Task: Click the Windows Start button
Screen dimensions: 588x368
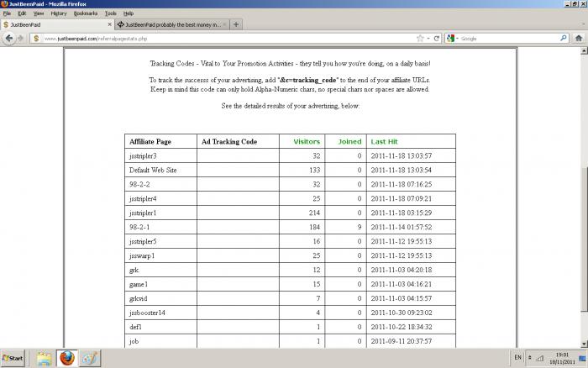Action: pos(14,359)
